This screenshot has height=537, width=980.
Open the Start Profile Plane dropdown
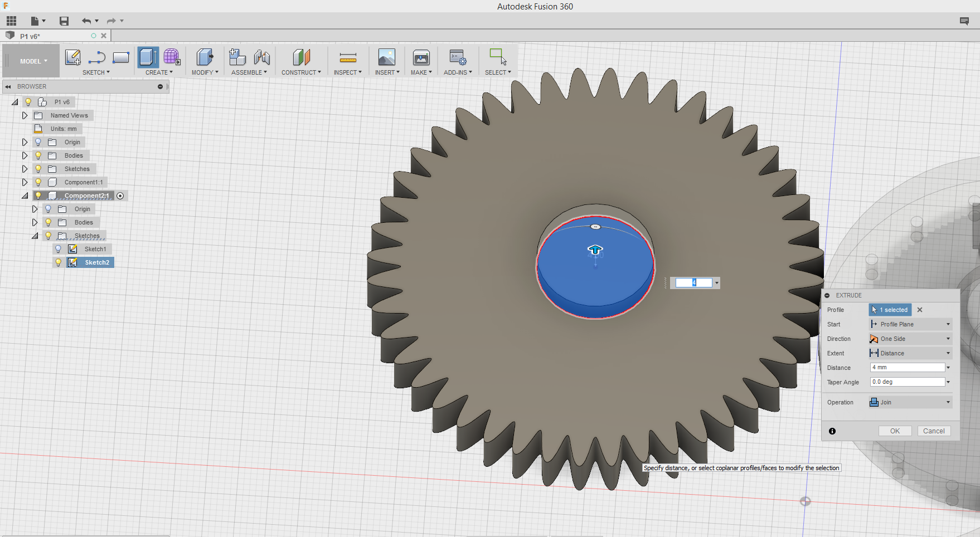pos(910,324)
